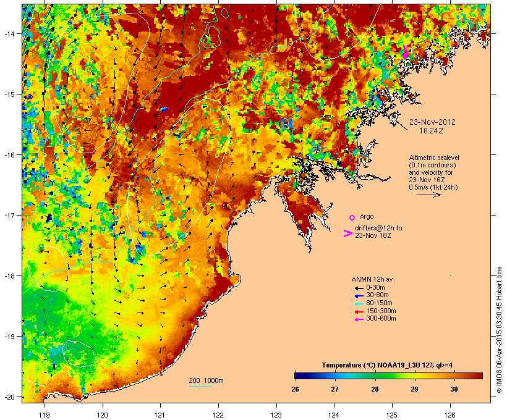Click the '300-600m' depth label
The height and width of the screenshot is (420, 507).
[x=381, y=319]
